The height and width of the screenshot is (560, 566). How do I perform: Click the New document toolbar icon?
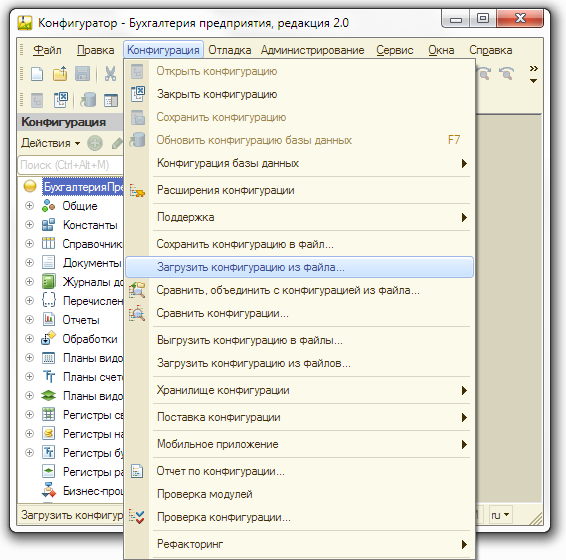pos(37,74)
